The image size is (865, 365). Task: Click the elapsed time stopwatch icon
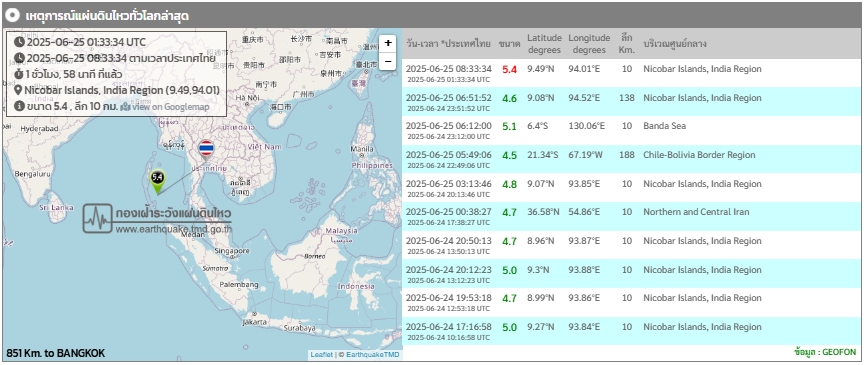19,74
